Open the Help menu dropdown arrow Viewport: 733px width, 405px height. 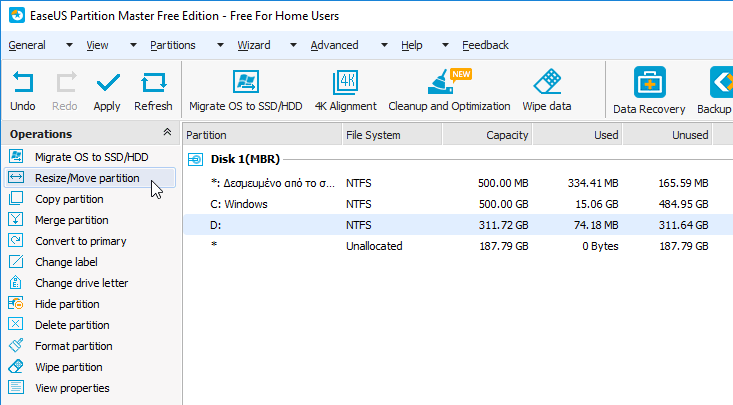tap(446, 45)
